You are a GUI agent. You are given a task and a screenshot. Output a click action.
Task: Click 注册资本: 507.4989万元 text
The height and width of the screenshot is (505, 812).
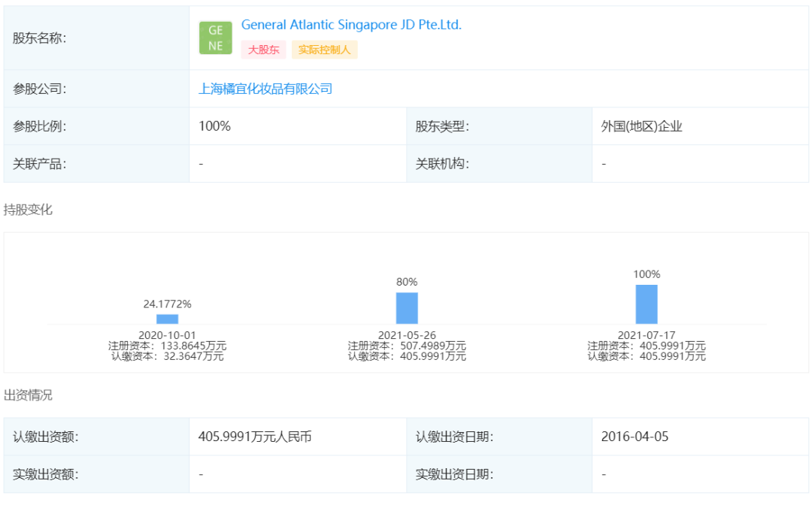click(407, 346)
